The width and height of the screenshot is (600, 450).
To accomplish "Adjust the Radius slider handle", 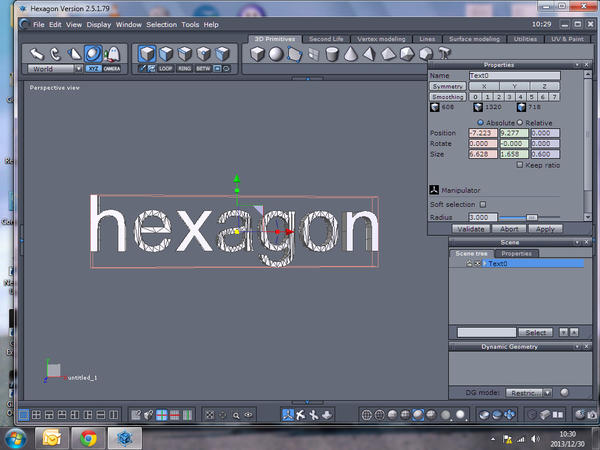I will pyautogui.click(x=531, y=217).
